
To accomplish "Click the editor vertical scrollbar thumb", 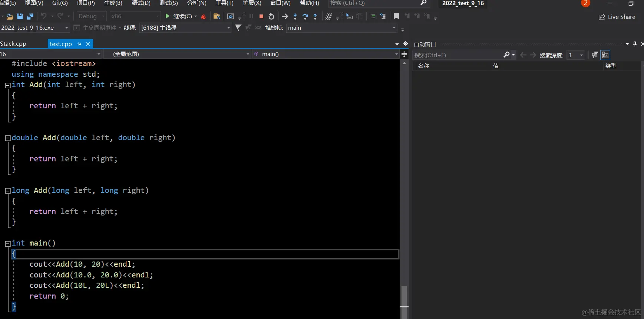I will coord(404,302).
